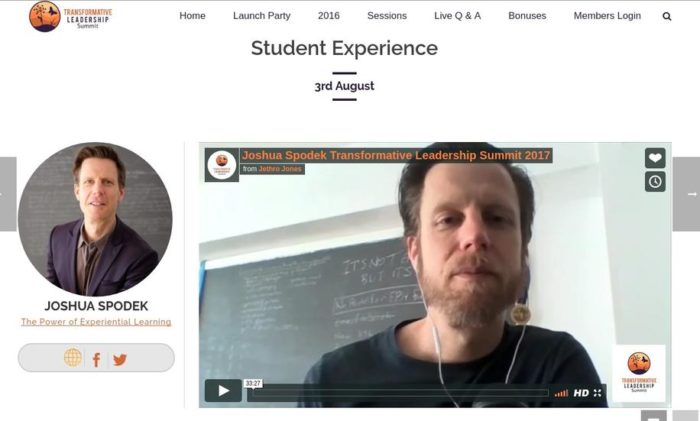Viewport: 700px width, 421px height.
Task: Visit Joshua Spodek's Facebook page icon
Action: (96, 359)
